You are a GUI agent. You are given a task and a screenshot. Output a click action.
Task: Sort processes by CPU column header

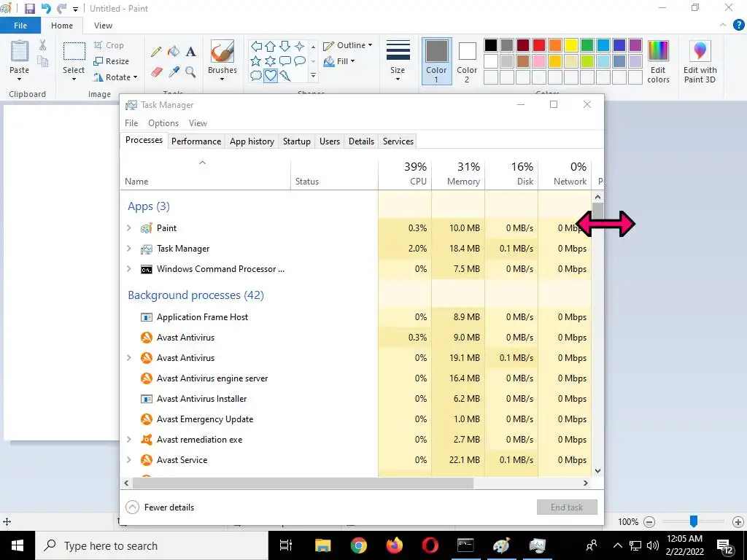405,174
